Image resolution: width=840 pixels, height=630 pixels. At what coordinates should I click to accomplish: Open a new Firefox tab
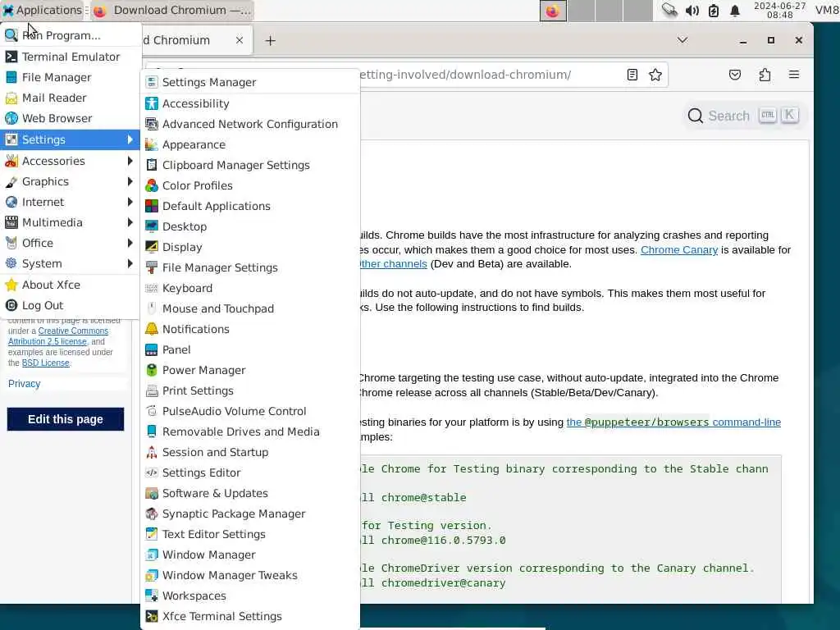[271, 41]
